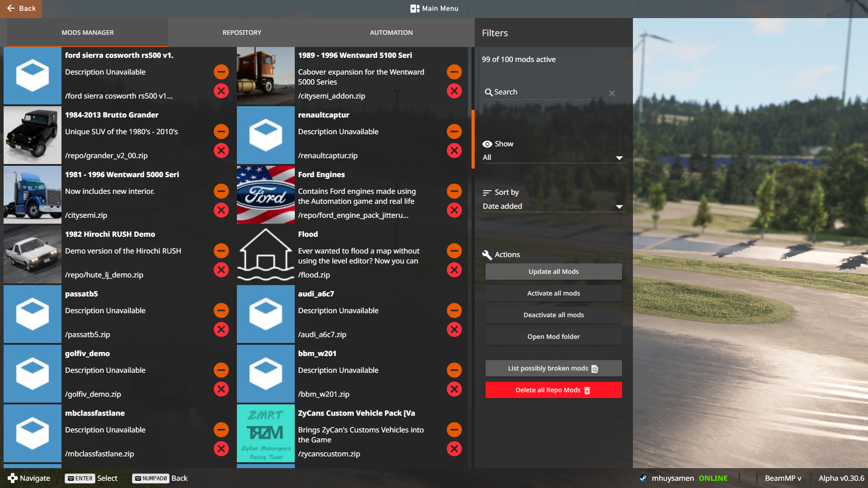Select the Hirochi RUSH Demo thumbnail

(33, 254)
